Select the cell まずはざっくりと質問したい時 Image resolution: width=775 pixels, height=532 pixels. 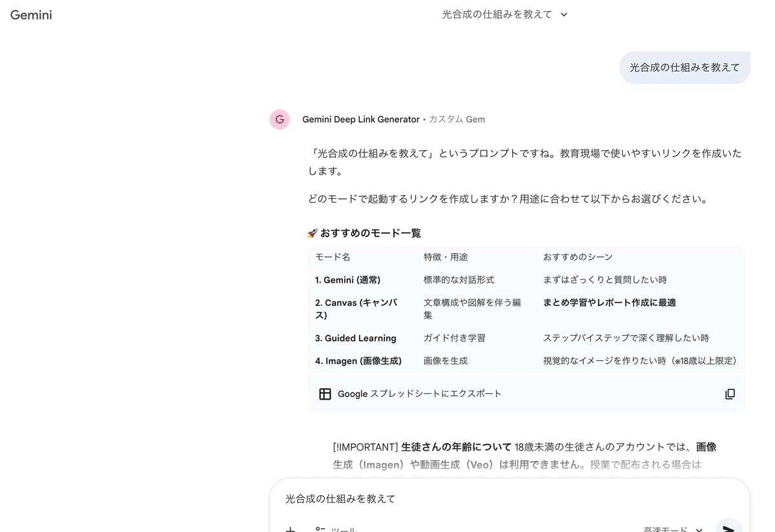604,280
